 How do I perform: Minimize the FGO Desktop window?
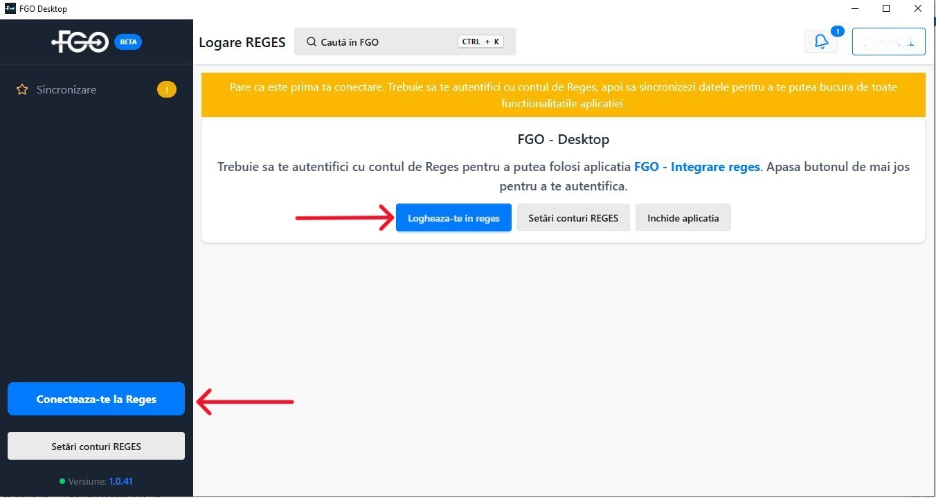click(855, 8)
